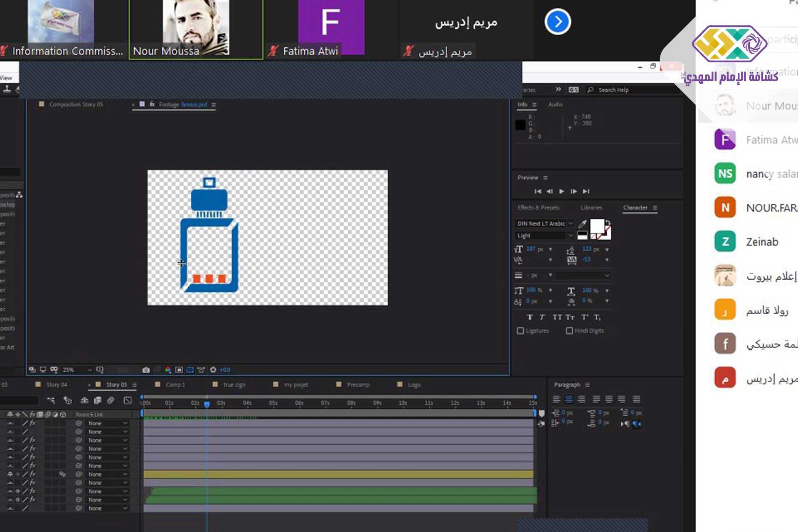
Task: Enable the Hindi Digits checkbox
Action: [569, 331]
